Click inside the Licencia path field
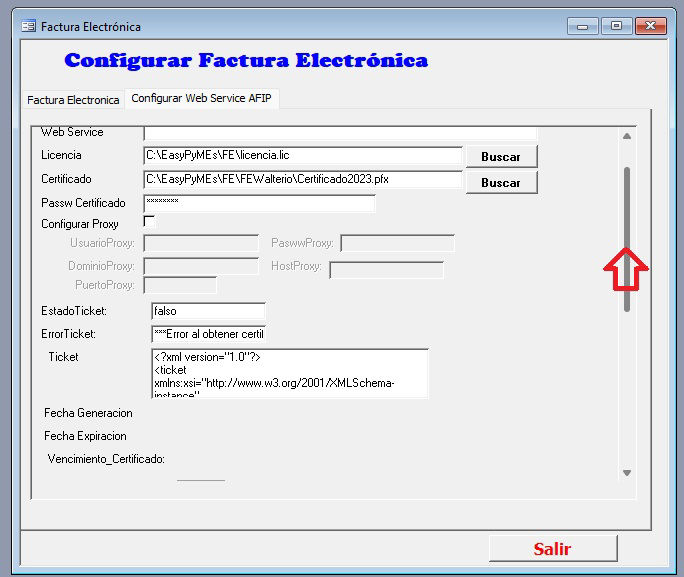Screen dimensions: 684x577 302,156
